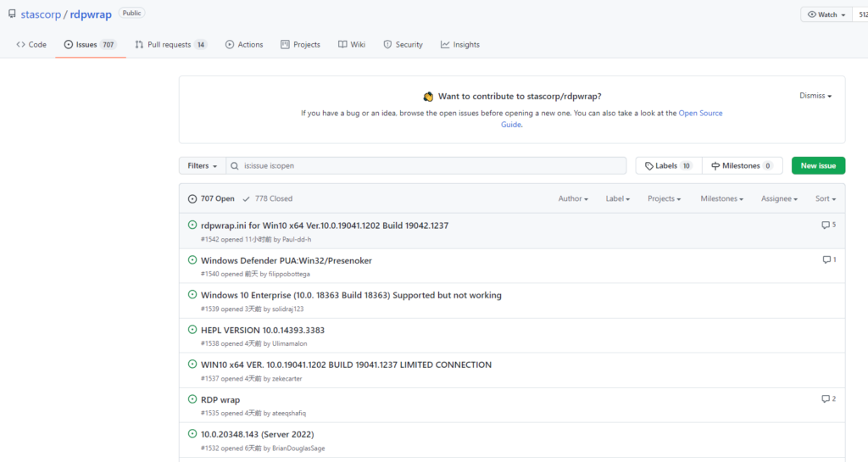868x462 pixels.
Task: Open author solidraj123's issues
Action: click(x=288, y=309)
